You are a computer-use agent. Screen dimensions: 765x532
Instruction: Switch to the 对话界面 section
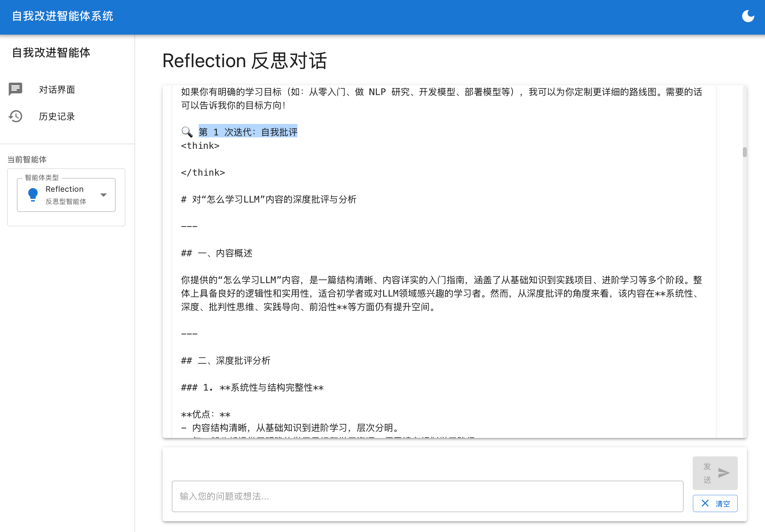pos(56,89)
